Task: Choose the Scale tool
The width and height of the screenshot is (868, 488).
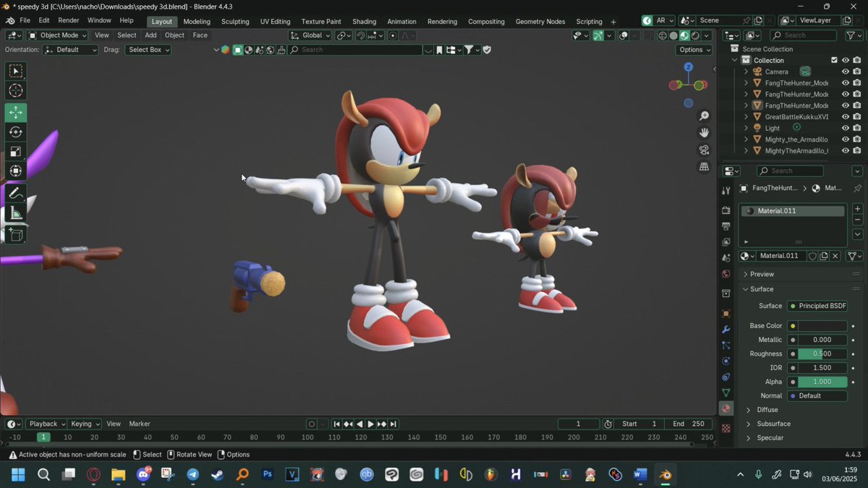Action: pos(16,152)
